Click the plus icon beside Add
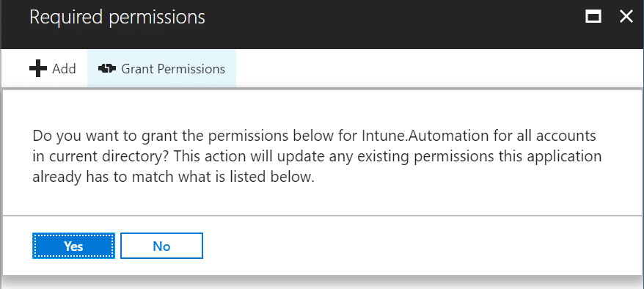The width and height of the screenshot is (644, 289). coord(38,68)
